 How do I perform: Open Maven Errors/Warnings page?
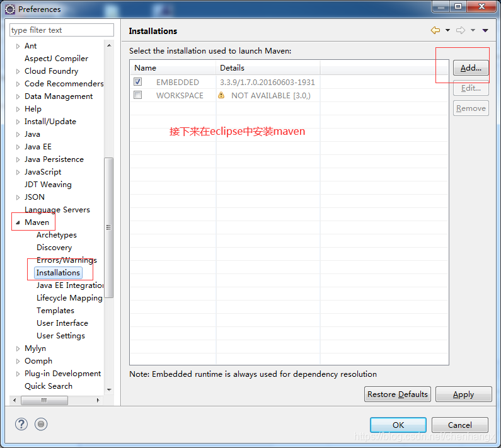coord(66,260)
